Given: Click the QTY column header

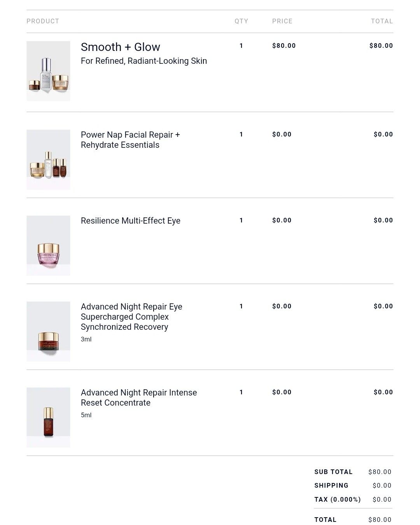Looking at the screenshot, I should click(x=241, y=21).
